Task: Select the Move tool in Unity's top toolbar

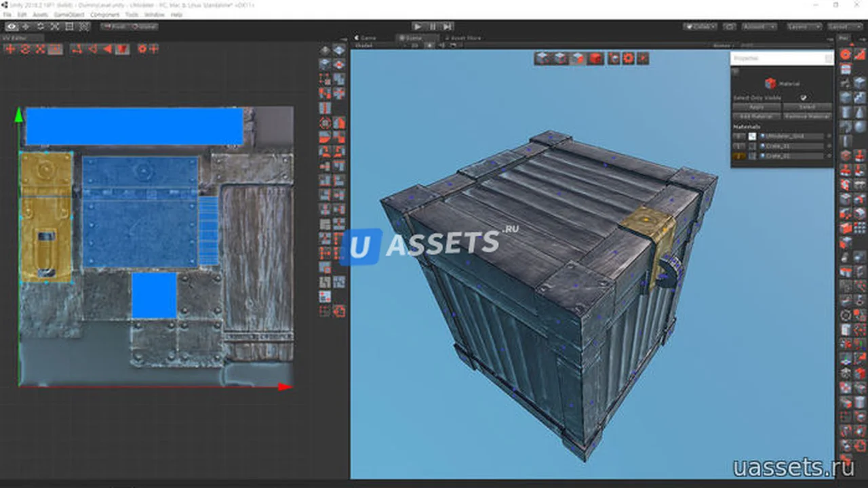Action: [x=26, y=26]
